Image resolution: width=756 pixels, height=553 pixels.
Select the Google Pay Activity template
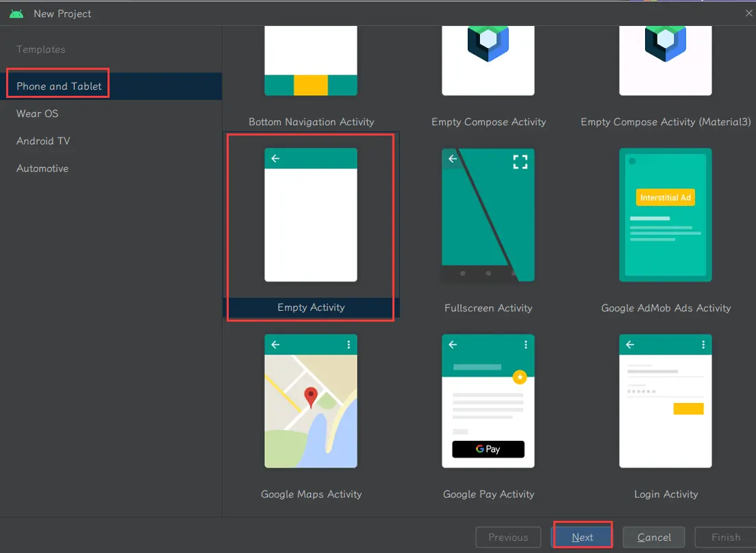pos(488,401)
